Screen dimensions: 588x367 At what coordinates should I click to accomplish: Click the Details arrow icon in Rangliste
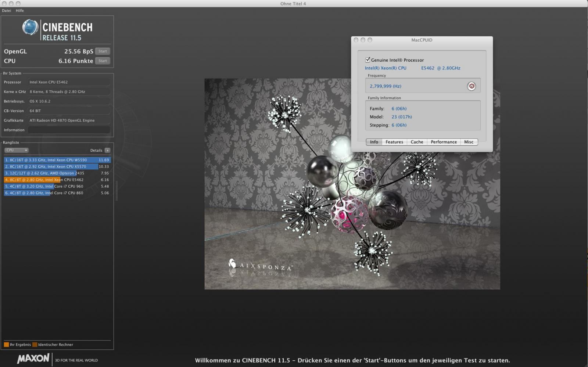click(107, 150)
